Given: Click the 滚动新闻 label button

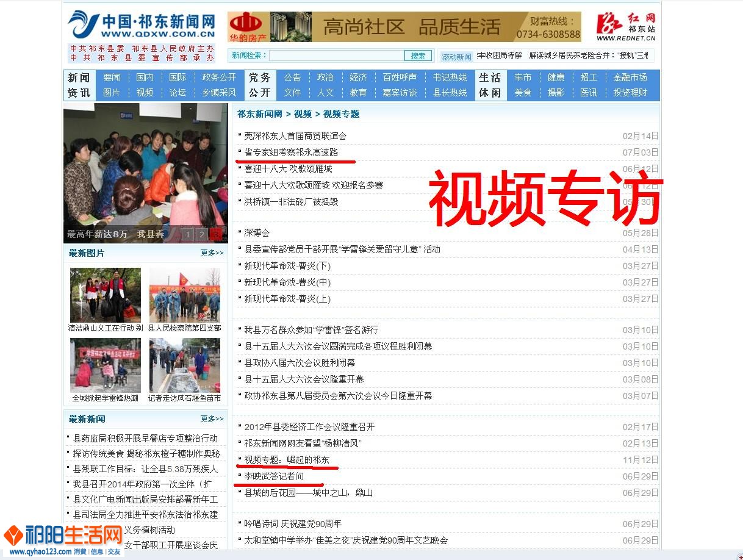Looking at the screenshot, I should pos(457,56).
